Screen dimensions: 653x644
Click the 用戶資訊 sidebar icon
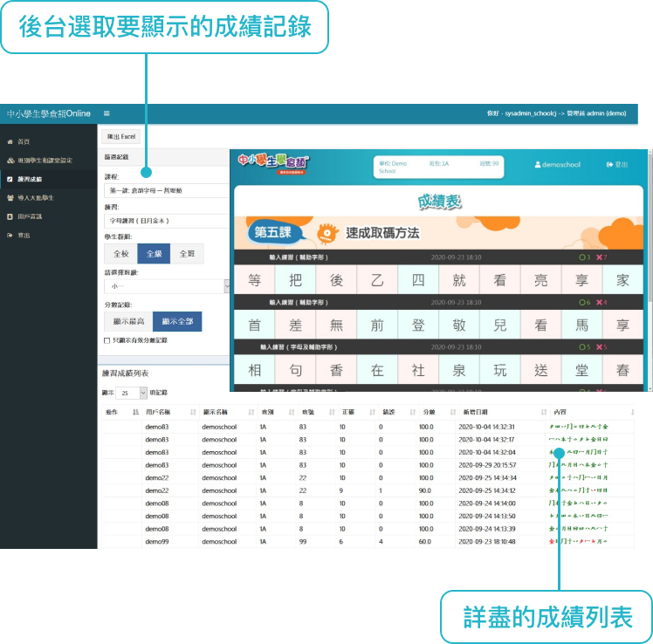pyautogui.click(x=10, y=216)
